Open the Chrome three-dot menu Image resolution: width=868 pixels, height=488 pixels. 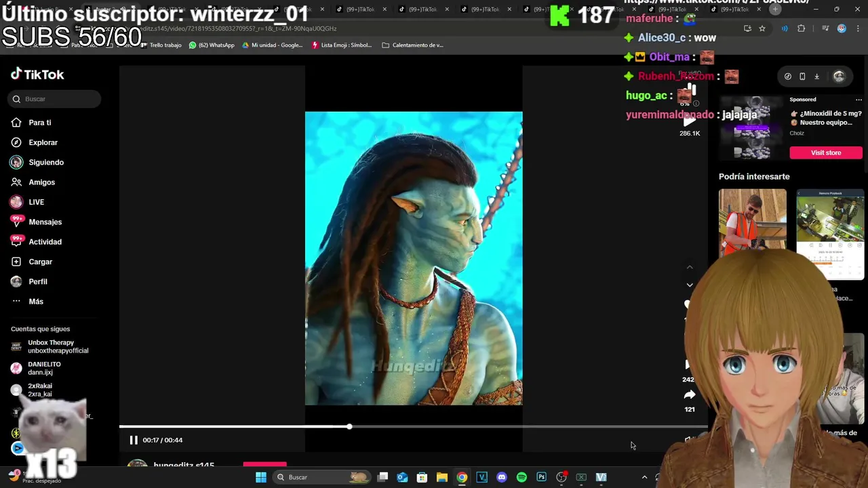coord(858,28)
